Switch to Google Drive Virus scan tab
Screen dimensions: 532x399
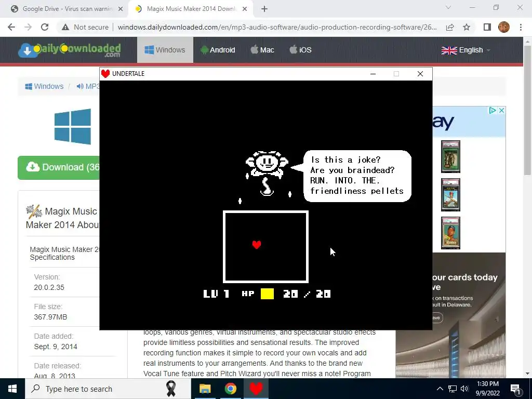click(x=67, y=9)
